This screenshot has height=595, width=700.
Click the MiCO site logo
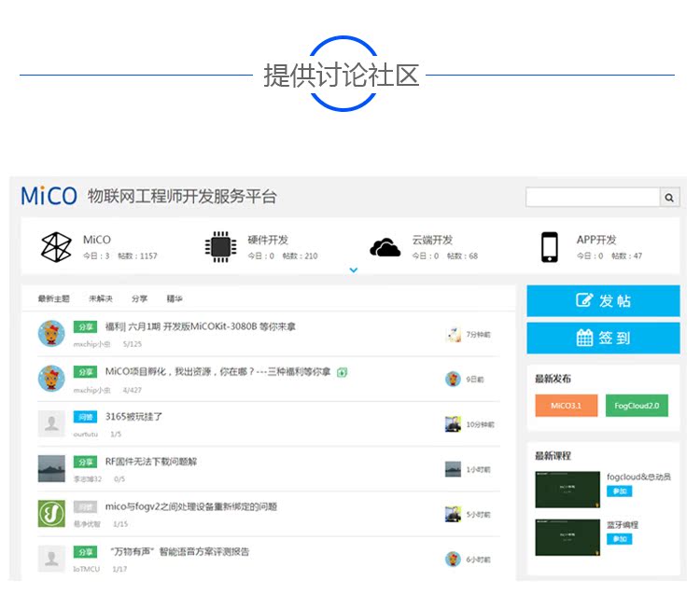(x=49, y=196)
